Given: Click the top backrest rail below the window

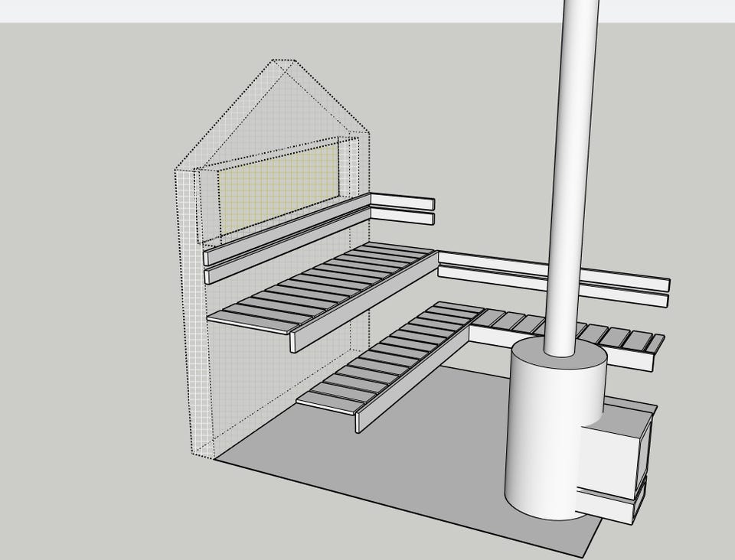Looking at the screenshot, I should pos(283,228).
